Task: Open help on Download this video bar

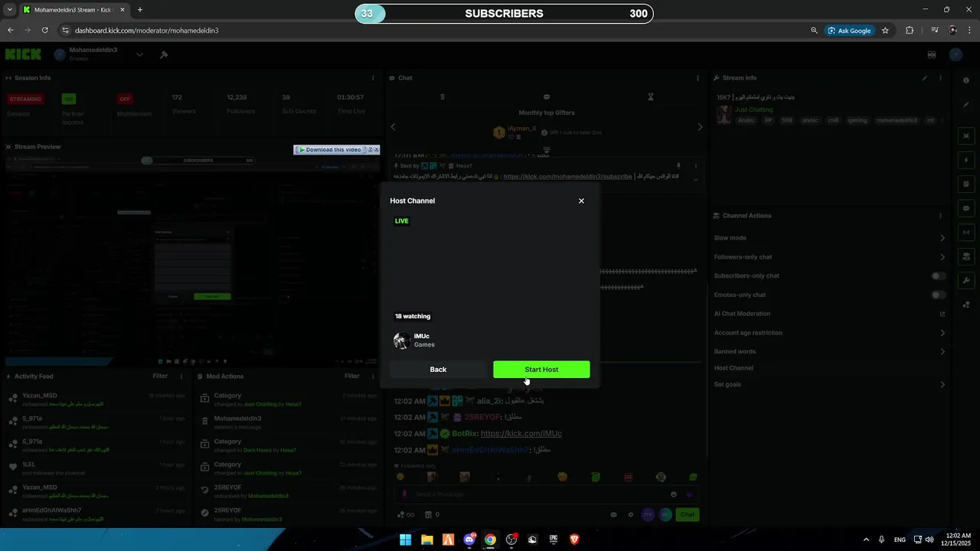Action: [x=370, y=150]
